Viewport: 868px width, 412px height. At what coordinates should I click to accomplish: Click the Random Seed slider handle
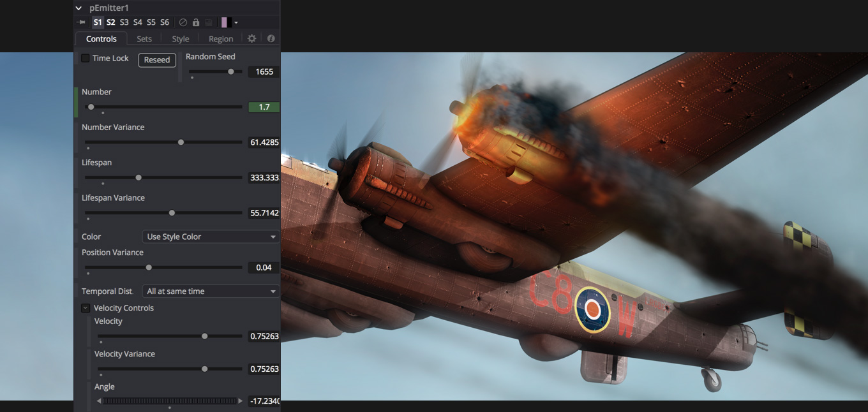231,71
